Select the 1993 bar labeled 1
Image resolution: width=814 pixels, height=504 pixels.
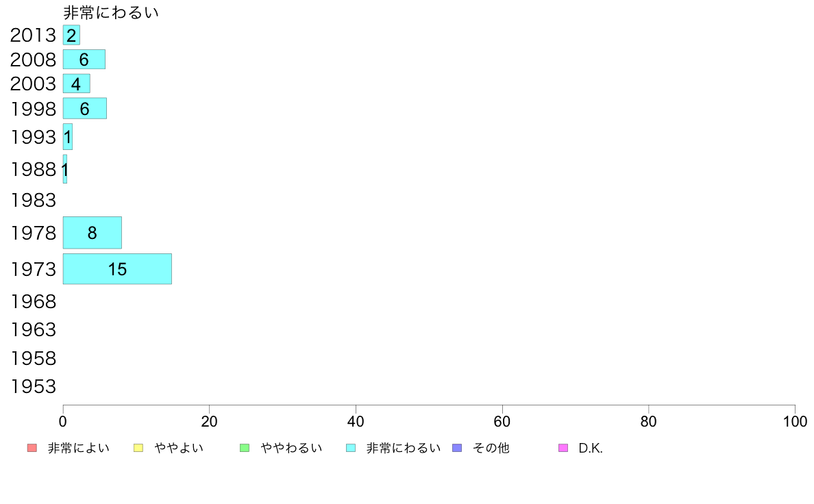pos(67,136)
